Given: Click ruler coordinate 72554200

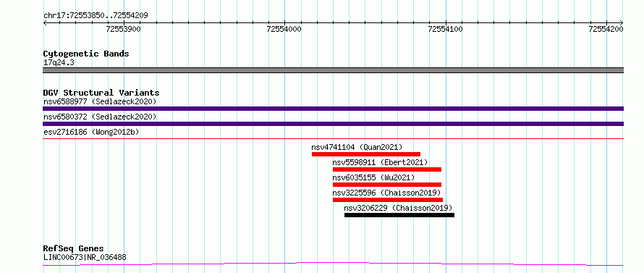Looking at the screenshot, I should point(606,29).
